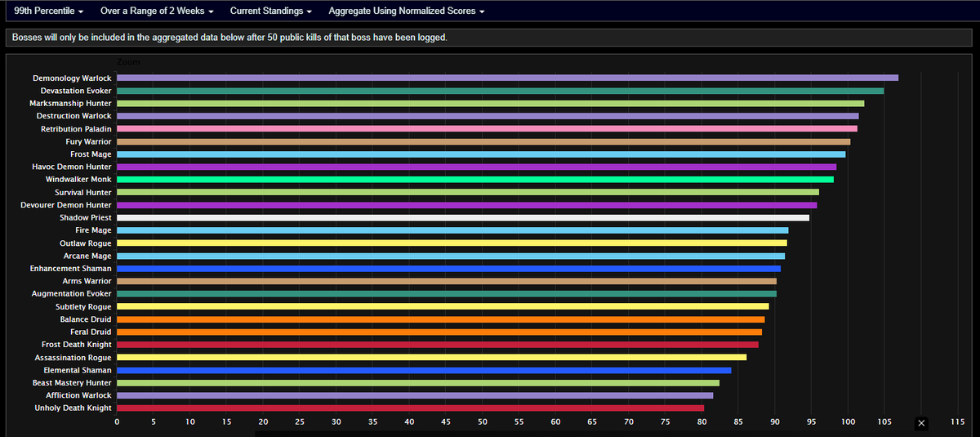Click the Beast Mastery Hunter bar
Screen dimensions: 980x437
418,382
